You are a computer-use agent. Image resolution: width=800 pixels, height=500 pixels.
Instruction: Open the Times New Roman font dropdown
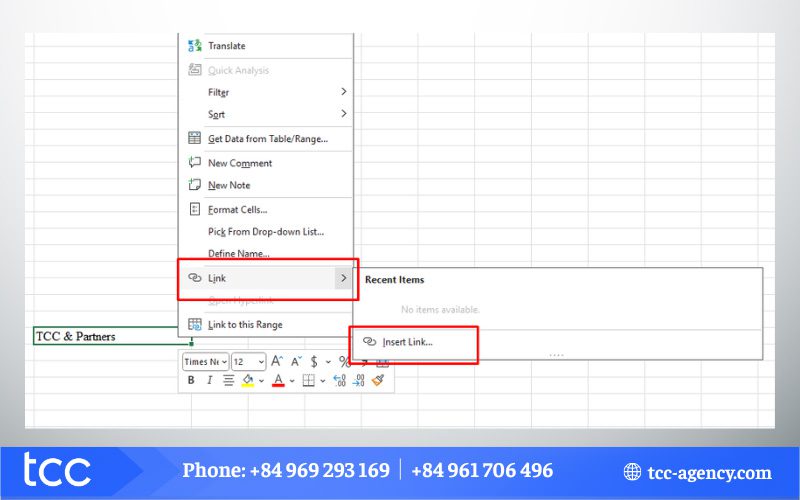pyautogui.click(x=206, y=361)
